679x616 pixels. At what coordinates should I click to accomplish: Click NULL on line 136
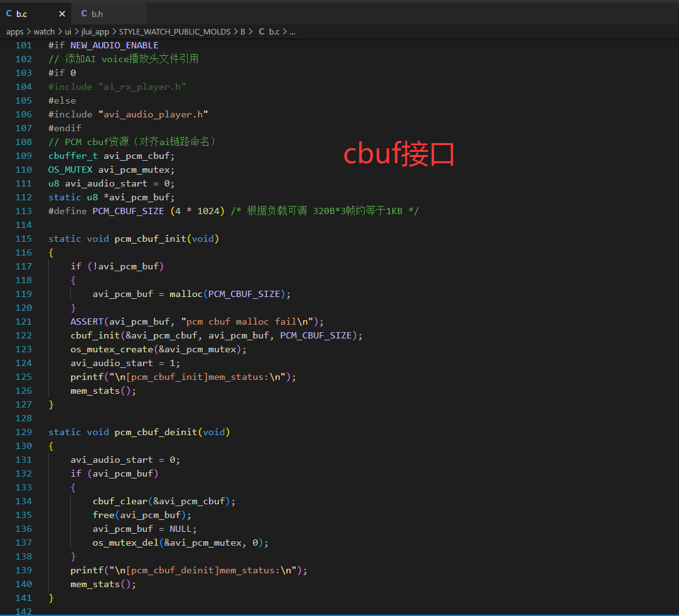(x=180, y=529)
